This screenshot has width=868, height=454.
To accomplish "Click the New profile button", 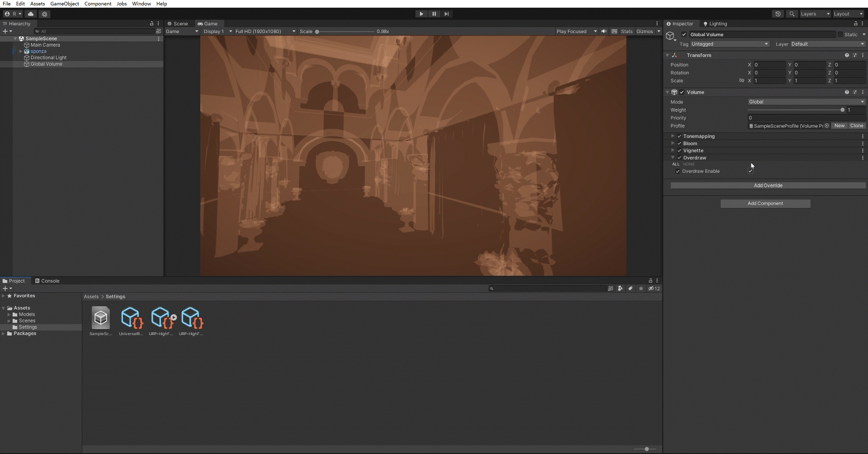I will coord(840,126).
